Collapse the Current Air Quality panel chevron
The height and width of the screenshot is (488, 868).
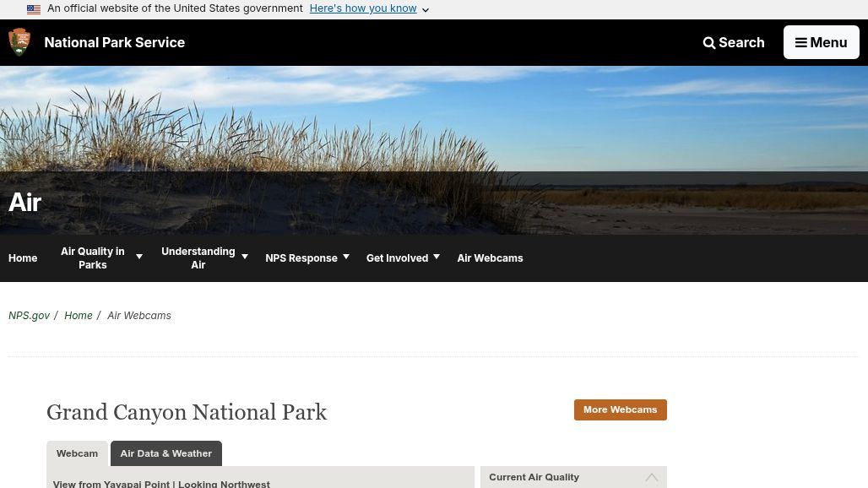click(651, 477)
